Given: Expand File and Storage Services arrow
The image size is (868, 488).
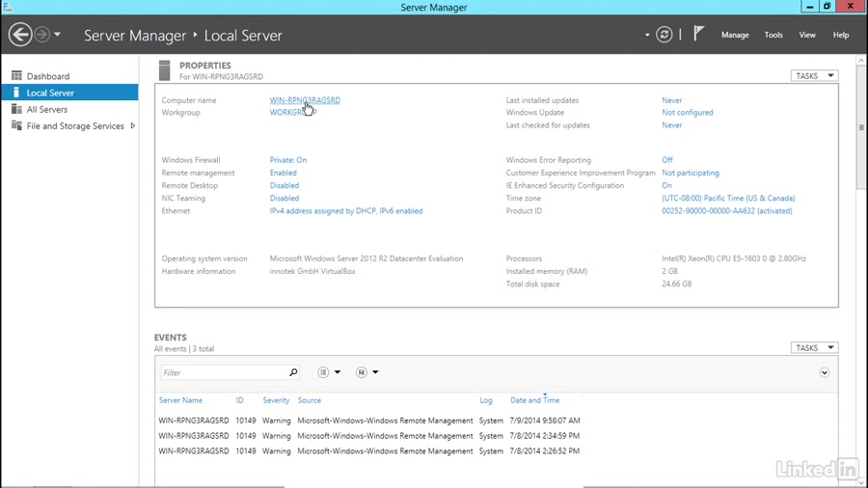Looking at the screenshot, I should [x=133, y=125].
